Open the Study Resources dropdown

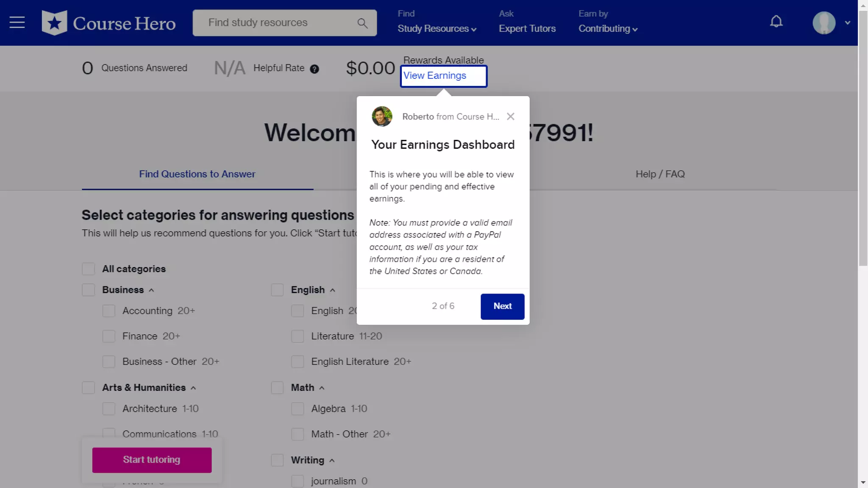[437, 29]
